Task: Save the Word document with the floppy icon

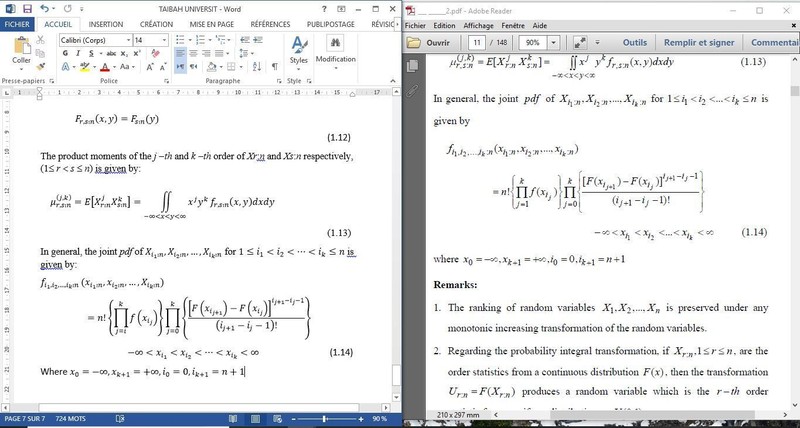Action: (x=27, y=9)
